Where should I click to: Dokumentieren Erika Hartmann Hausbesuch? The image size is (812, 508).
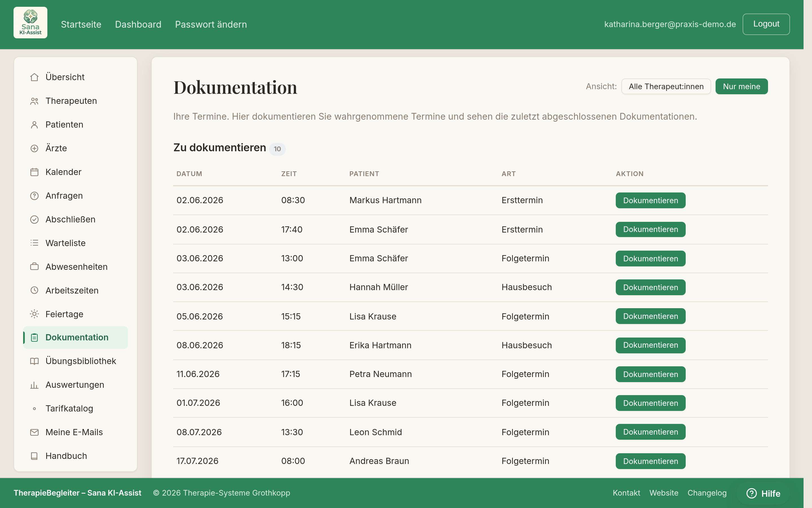[650, 345]
